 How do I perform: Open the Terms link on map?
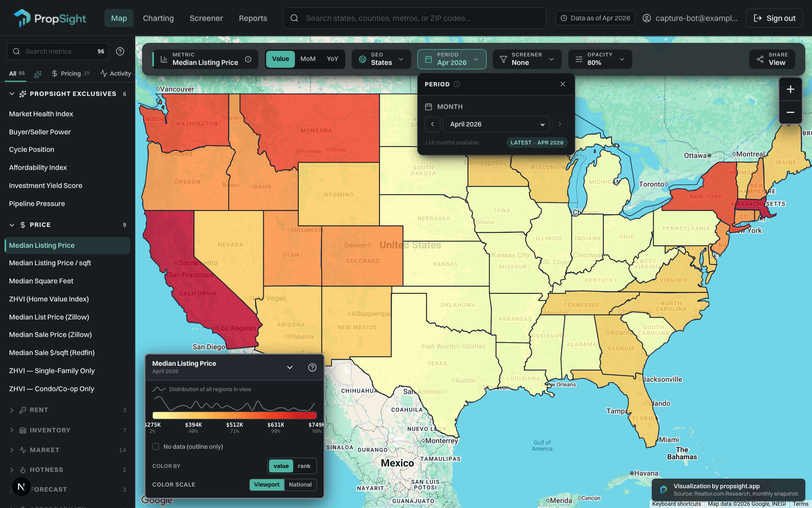801,504
